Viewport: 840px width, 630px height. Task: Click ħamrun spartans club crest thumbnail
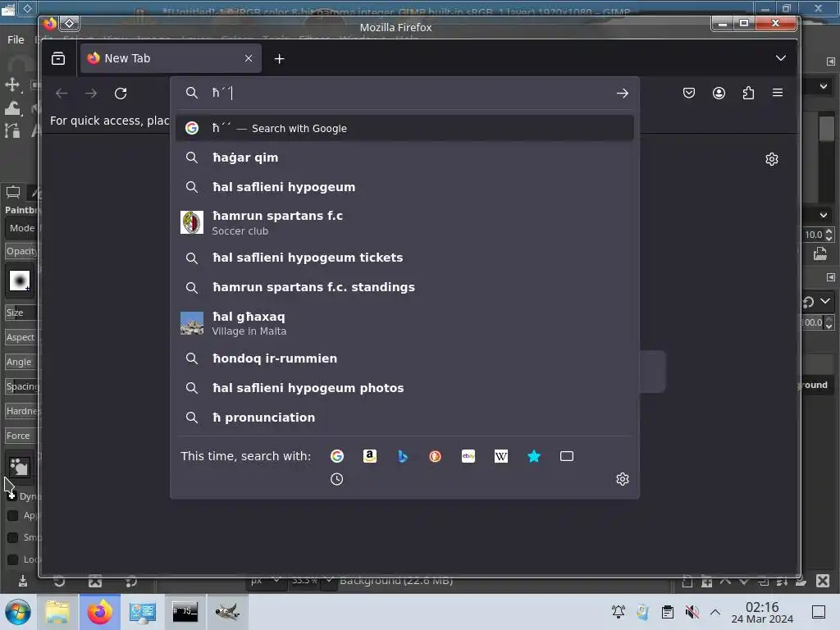[192, 222]
